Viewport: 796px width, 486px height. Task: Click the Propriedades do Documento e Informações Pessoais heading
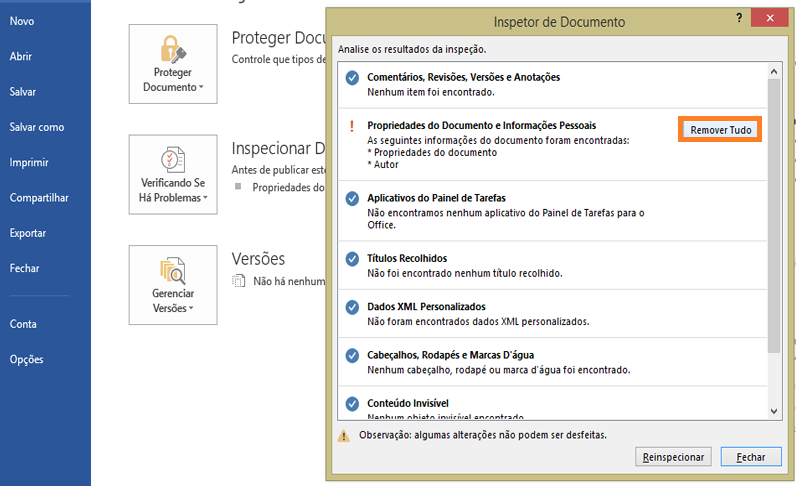(x=482, y=125)
